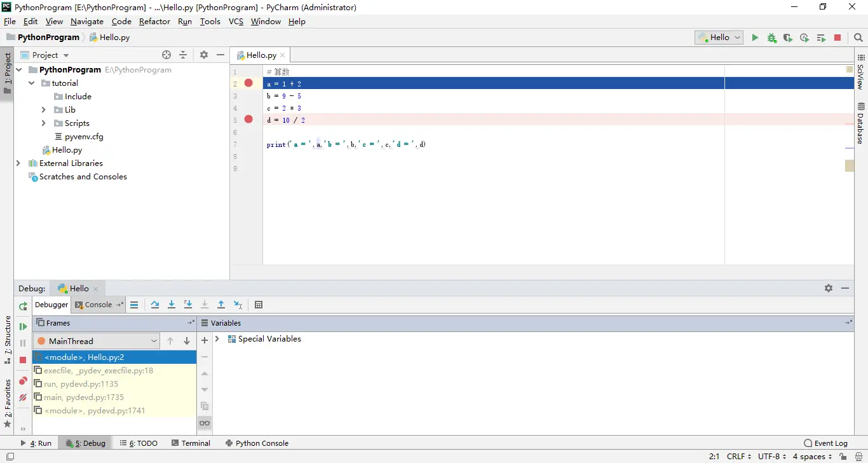Expand Special Variables node
Image resolution: width=868 pixels, height=463 pixels.
(x=217, y=339)
